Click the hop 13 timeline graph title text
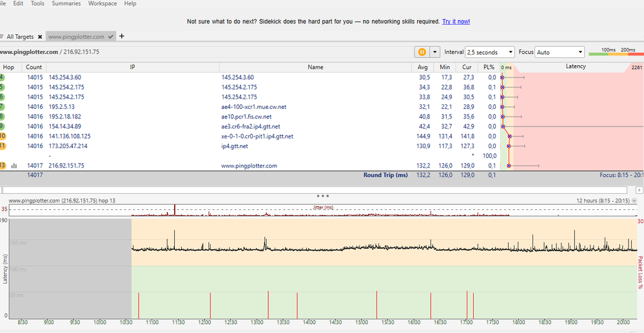644x333 pixels. tap(62, 201)
